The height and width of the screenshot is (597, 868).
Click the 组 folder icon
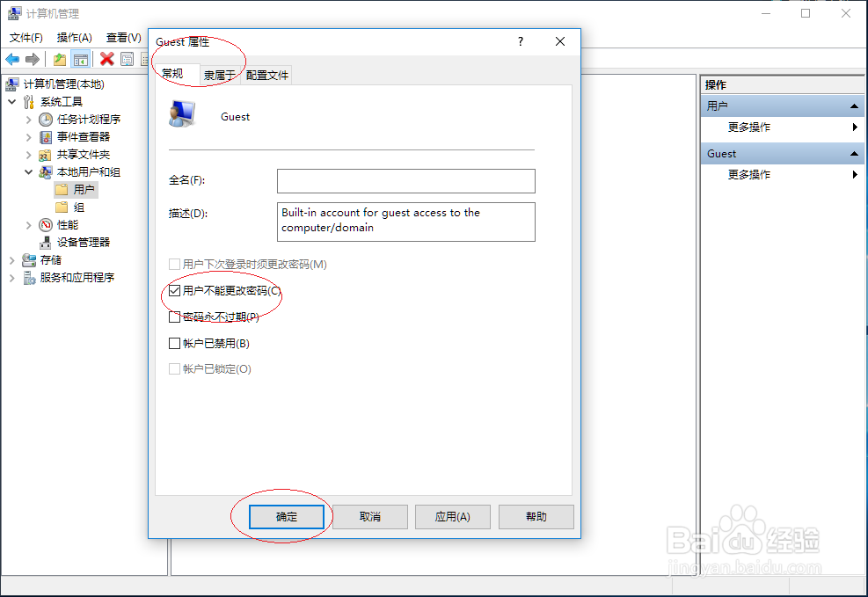[62, 207]
